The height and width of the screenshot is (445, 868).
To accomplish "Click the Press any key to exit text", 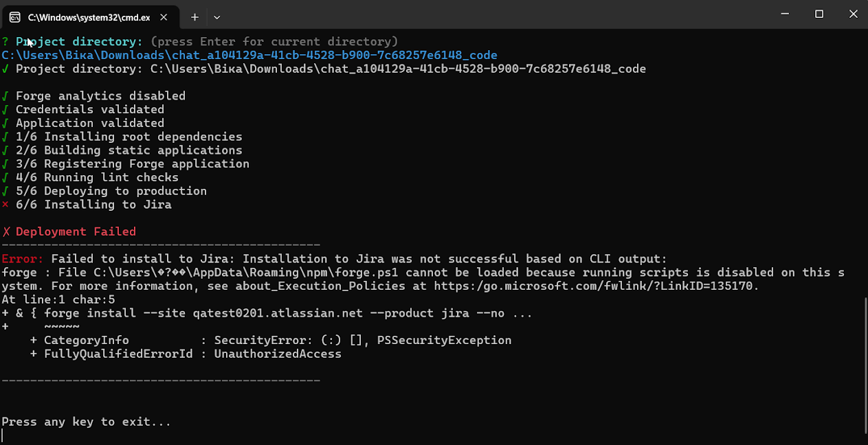I will coord(86,422).
